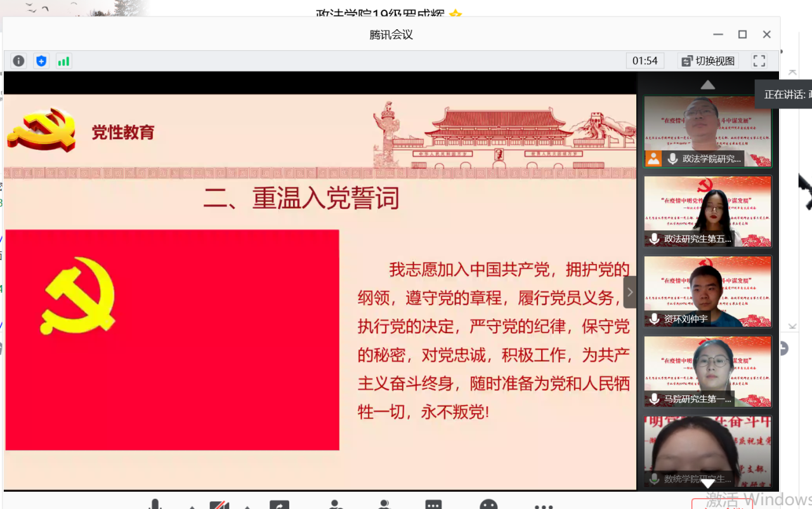The image size is (812, 509).
Task: Open the meeting info icon
Action: (18, 61)
